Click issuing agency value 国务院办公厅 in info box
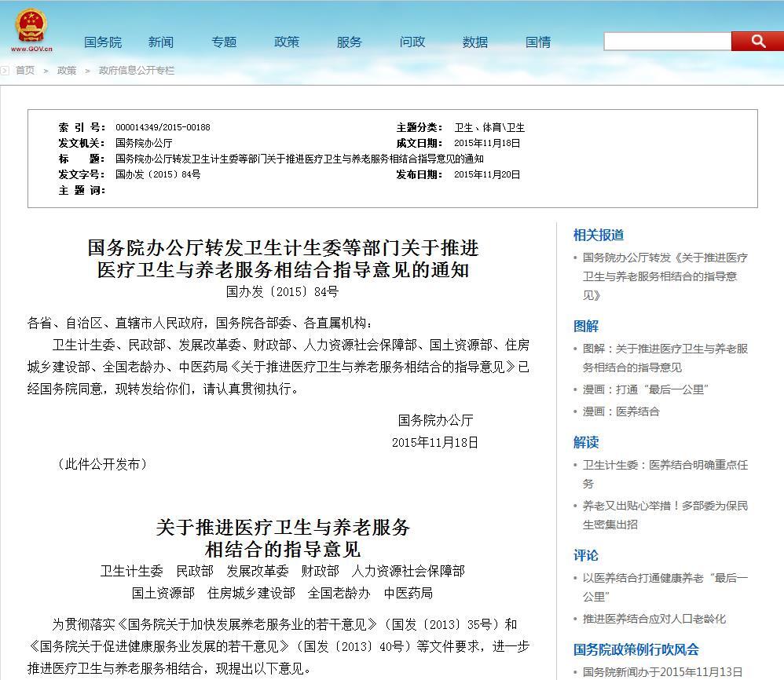This screenshot has height=680, width=784. click(x=144, y=144)
